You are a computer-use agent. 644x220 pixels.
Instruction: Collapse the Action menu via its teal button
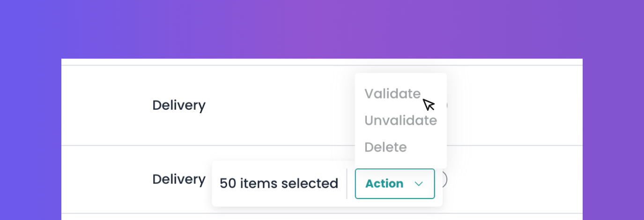[395, 183]
